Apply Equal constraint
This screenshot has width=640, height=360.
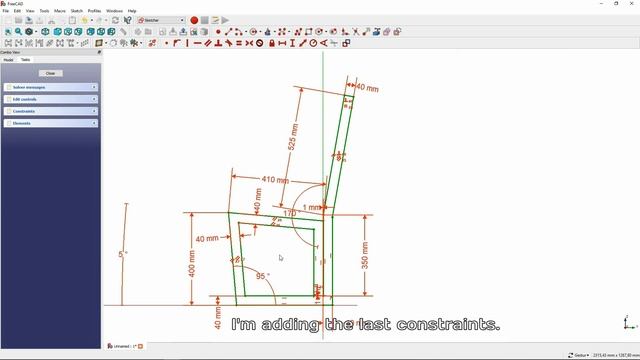tap(239, 43)
